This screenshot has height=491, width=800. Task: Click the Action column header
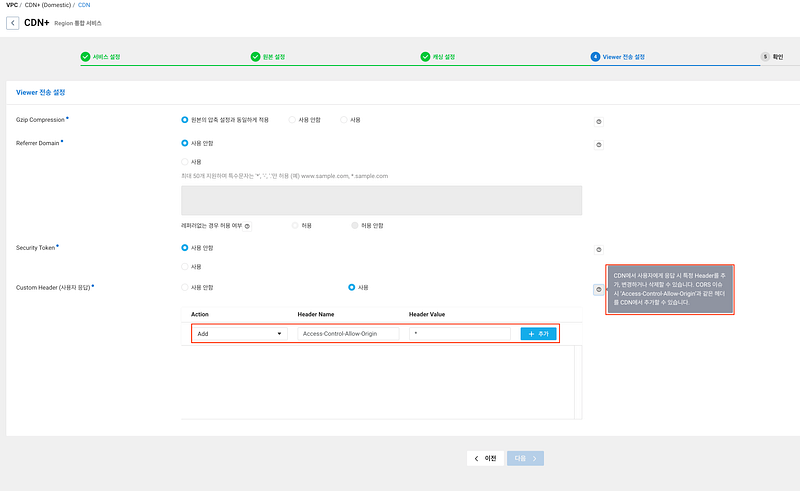coord(199,314)
